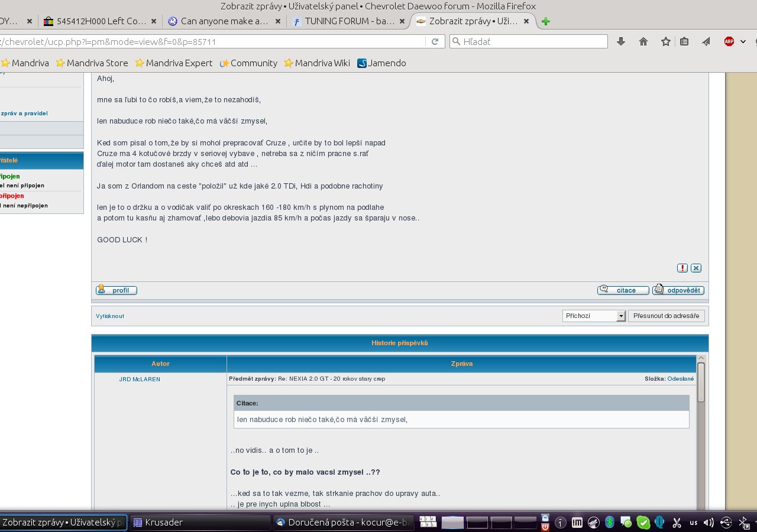Expand the Příchozí folder dropdown
This screenshot has height=532, width=757.
coord(620,316)
